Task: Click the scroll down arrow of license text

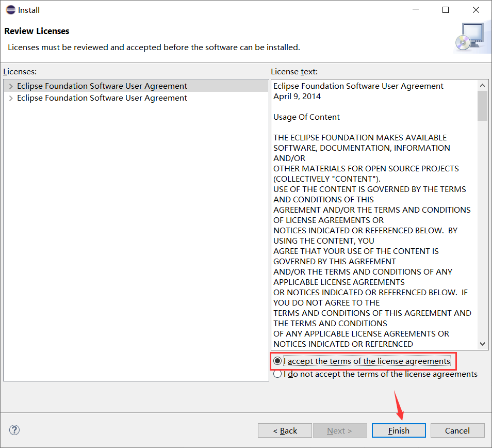Action: pos(482,344)
